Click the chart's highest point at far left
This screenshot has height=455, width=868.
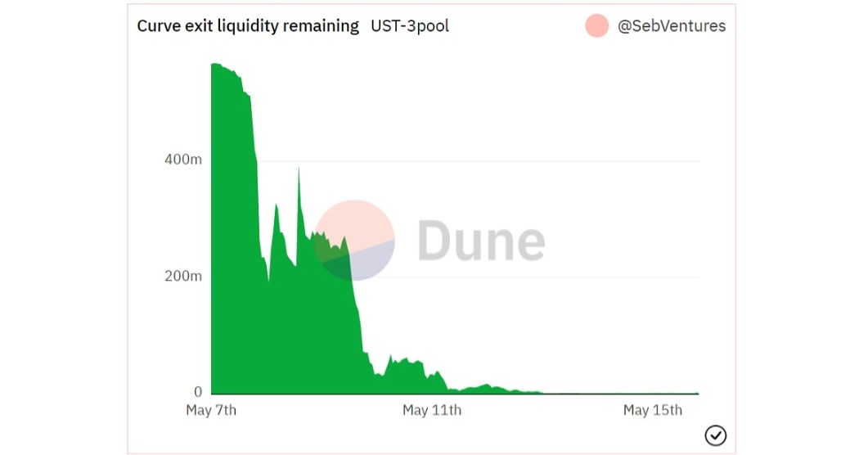[214, 65]
